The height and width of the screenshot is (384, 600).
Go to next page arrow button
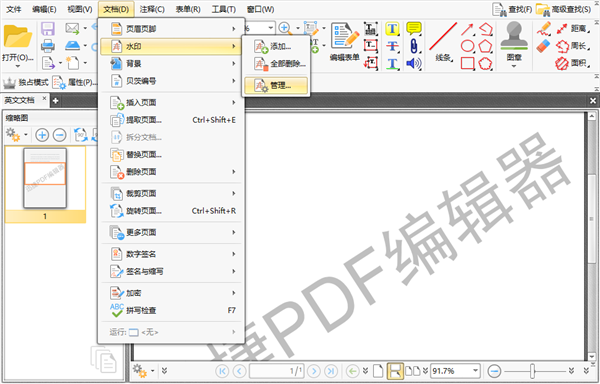tap(314, 371)
